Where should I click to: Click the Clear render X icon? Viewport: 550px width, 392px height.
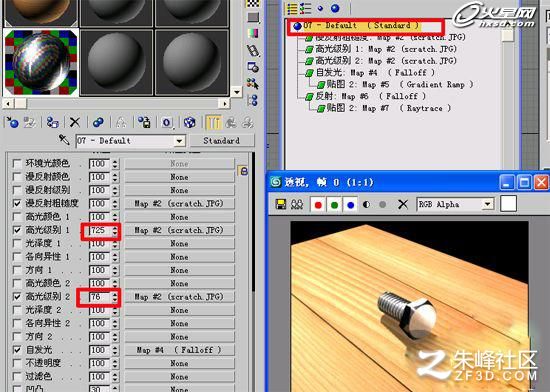[x=403, y=204]
